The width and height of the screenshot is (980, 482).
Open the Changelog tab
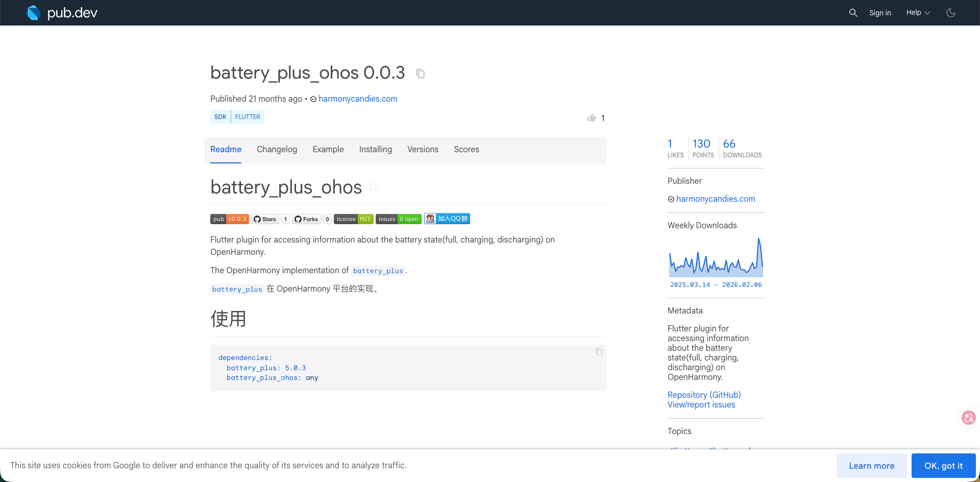click(277, 150)
